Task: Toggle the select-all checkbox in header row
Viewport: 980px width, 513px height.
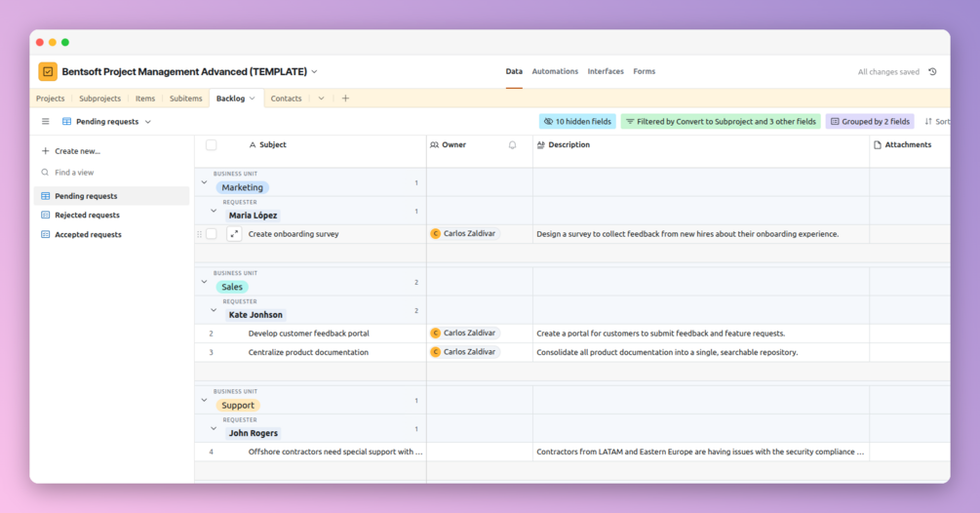Action: click(x=212, y=145)
